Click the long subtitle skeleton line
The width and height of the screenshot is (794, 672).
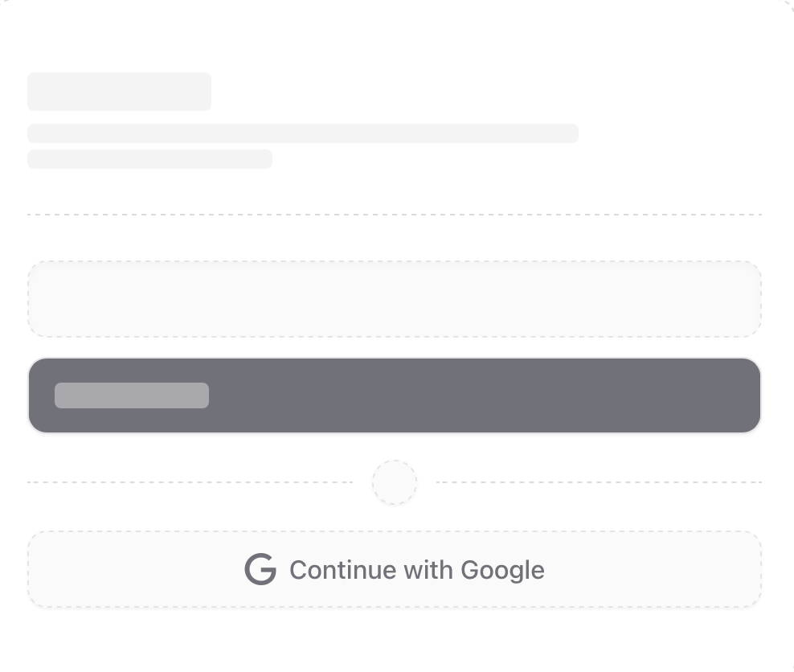click(x=303, y=133)
